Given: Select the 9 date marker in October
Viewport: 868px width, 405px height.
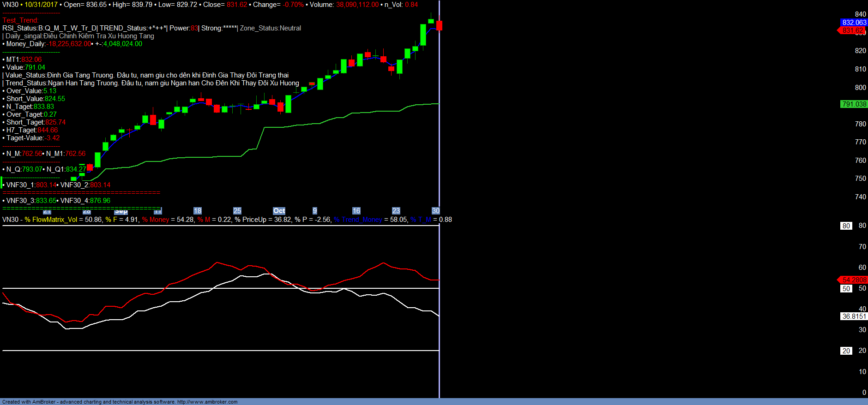Looking at the screenshot, I should tap(315, 211).
